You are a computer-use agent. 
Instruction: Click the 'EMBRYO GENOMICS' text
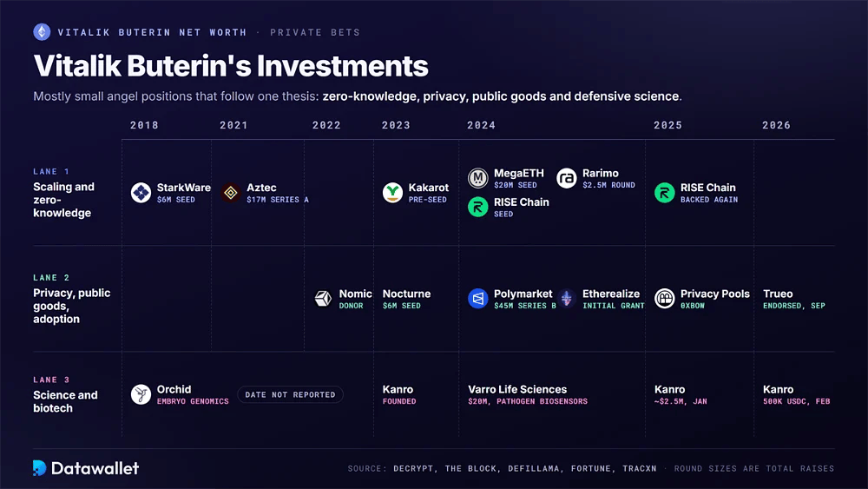[193, 401]
